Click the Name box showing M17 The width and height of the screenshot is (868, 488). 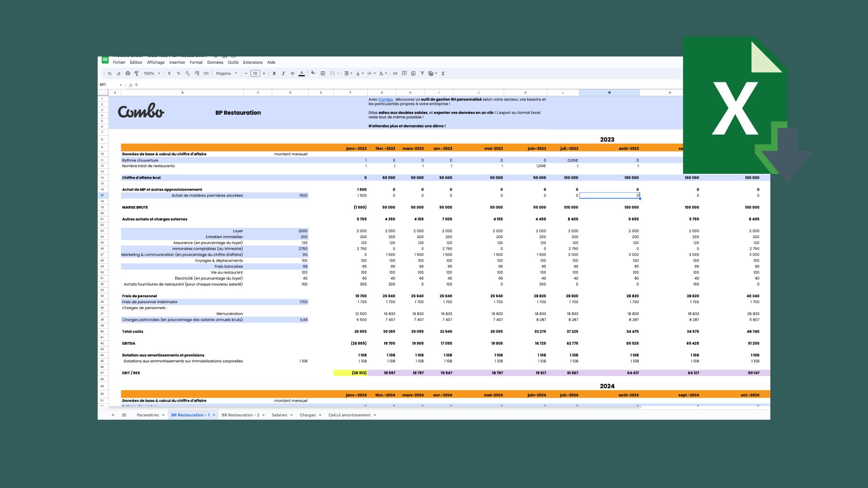(111, 85)
